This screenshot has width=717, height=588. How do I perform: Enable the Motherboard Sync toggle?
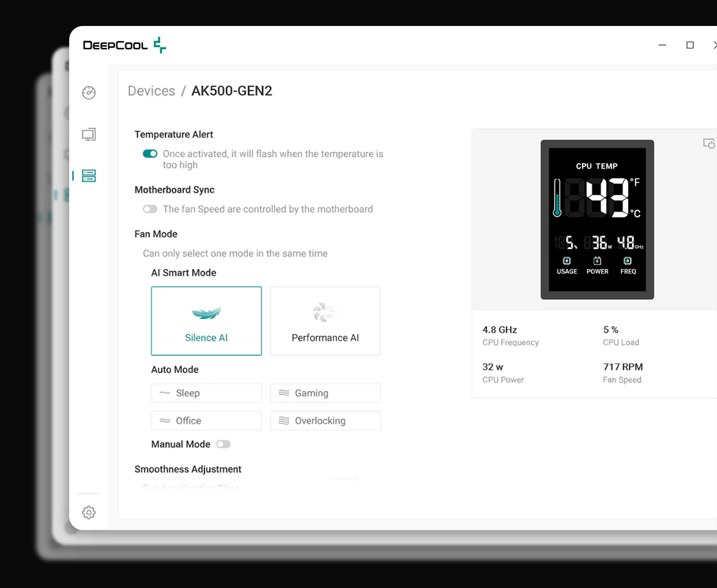coord(150,209)
